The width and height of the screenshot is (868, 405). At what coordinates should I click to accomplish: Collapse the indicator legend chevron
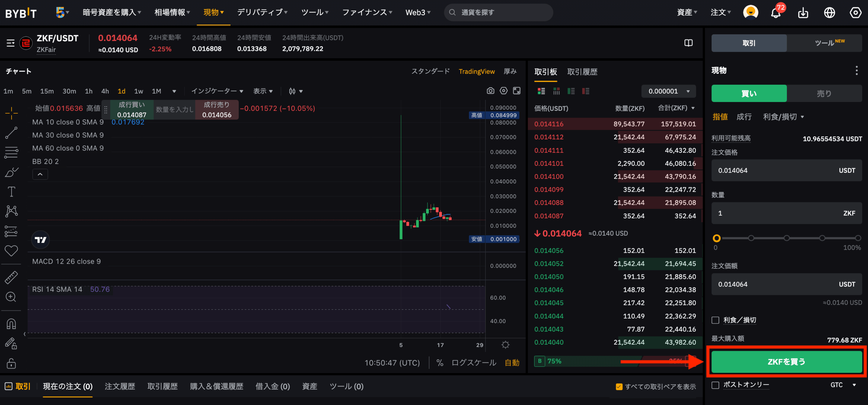tap(40, 174)
